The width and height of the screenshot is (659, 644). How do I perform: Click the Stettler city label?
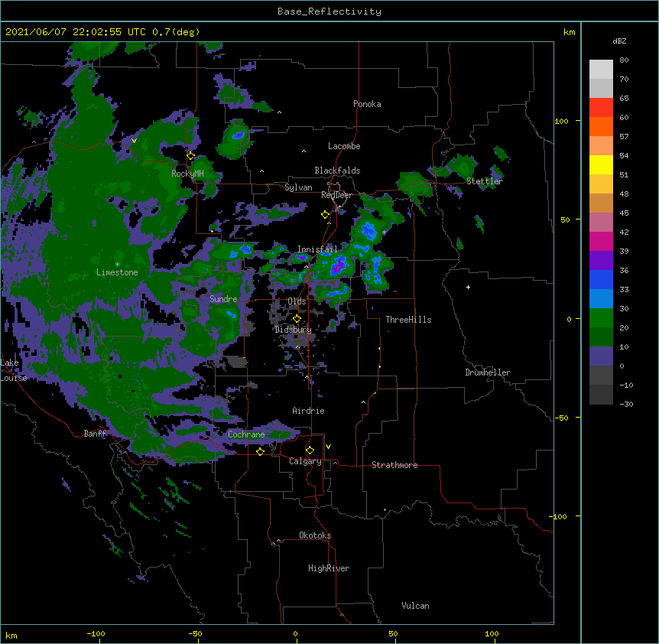click(x=485, y=181)
